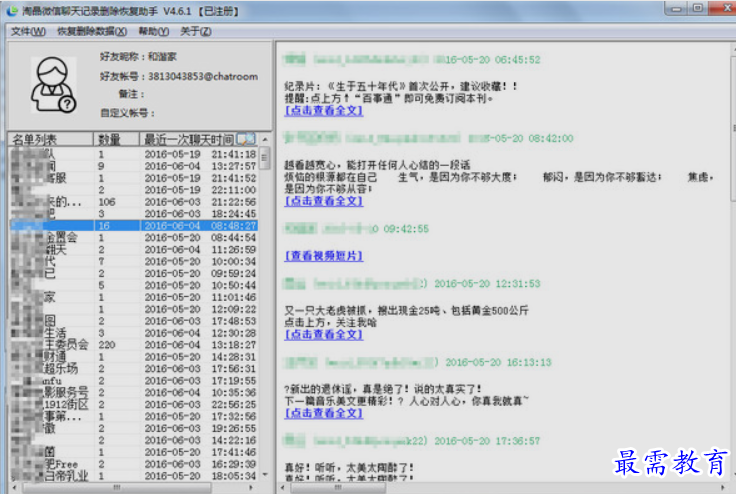Select row dated 2016-05-20 17:41:46
Image resolution: width=736 pixels, height=494 pixels.
134,453
